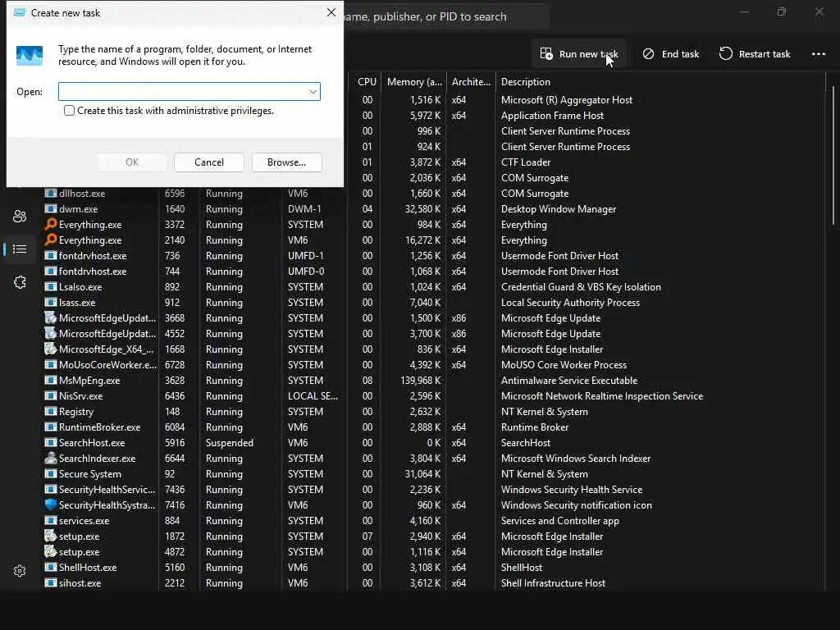The height and width of the screenshot is (630, 840).
Task: Click the Application Frame Host description
Action: (x=552, y=116)
